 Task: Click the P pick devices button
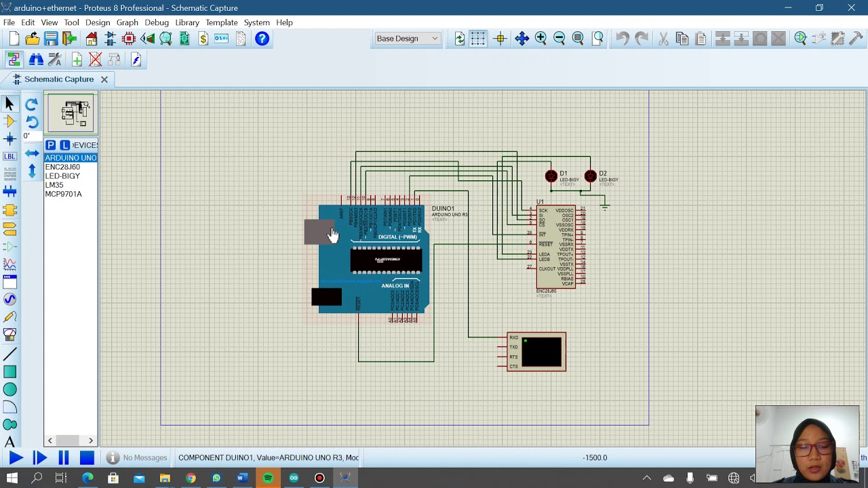(51, 145)
